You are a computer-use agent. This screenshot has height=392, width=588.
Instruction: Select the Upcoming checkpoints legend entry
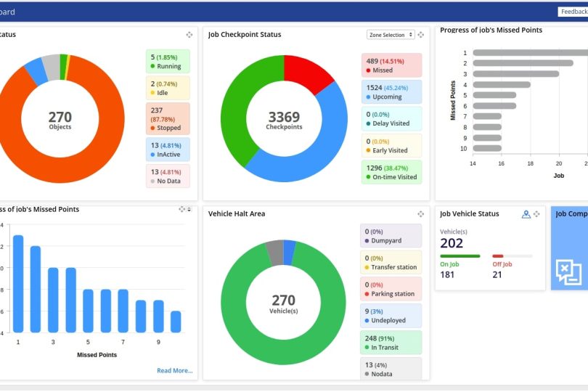(x=391, y=91)
